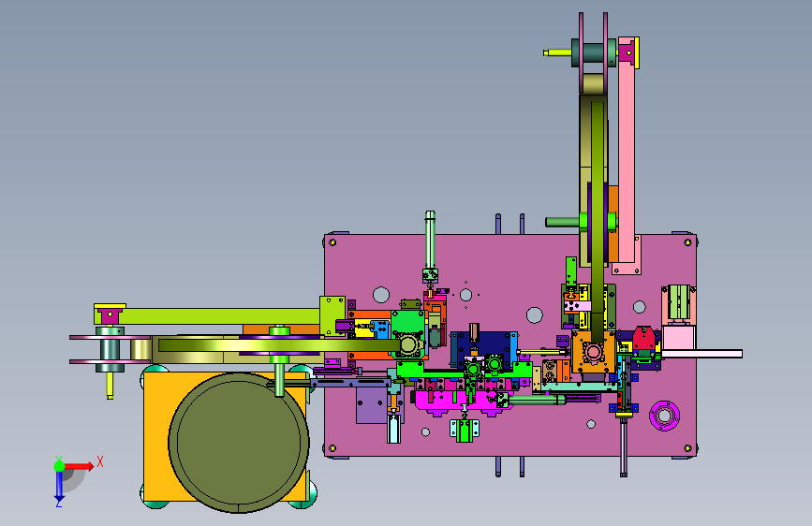Select the reel spool at far left

[x=110, y=350]
